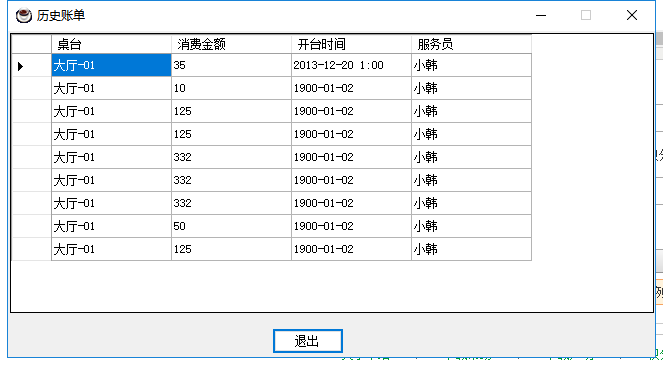Screen dimensions: 663x365
Task: Select 小韩 in the row with amount 35
Action: point(471,66)
